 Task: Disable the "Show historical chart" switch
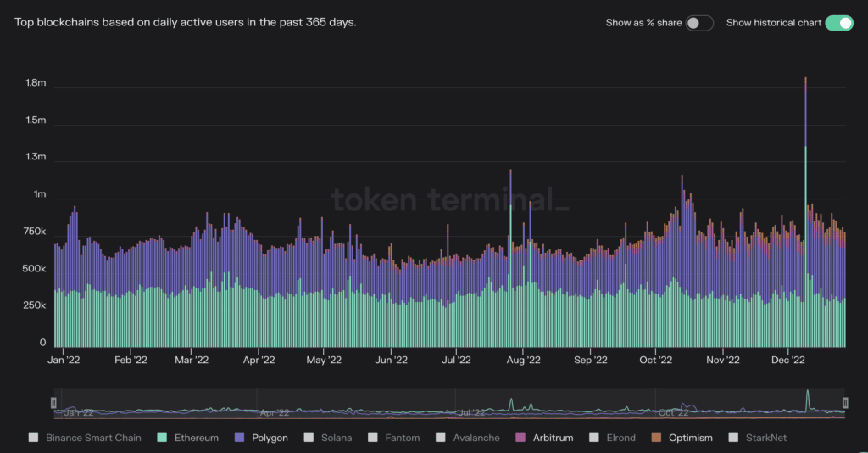(x=839, y=23)
